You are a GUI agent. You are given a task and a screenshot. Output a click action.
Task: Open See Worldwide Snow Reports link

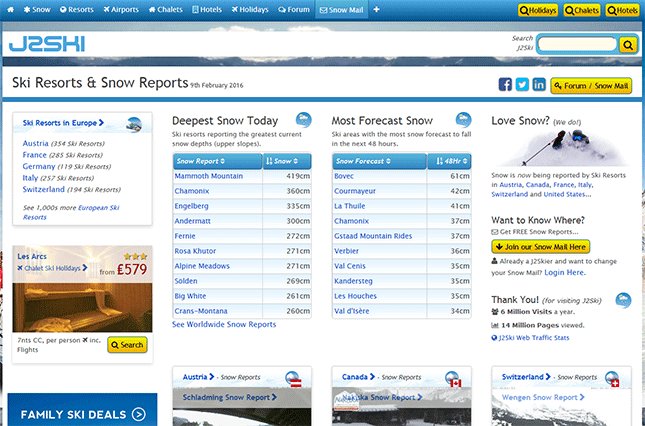(x=224, y=324)
